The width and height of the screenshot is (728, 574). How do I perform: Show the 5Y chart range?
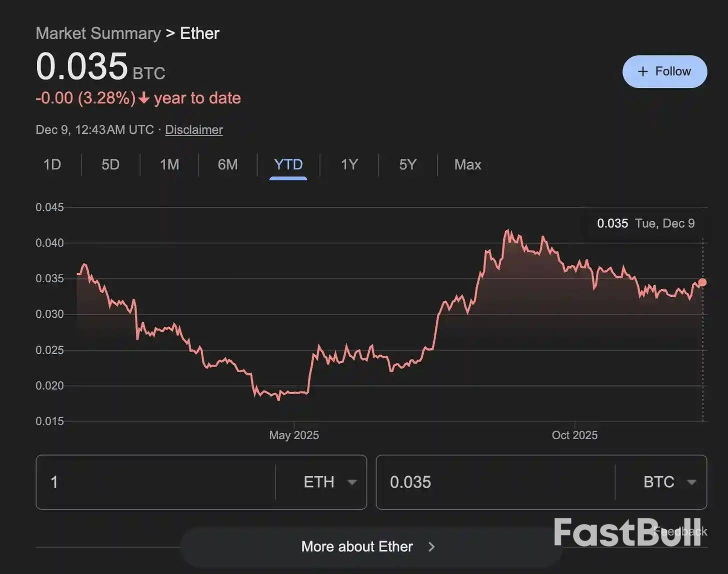407,165
